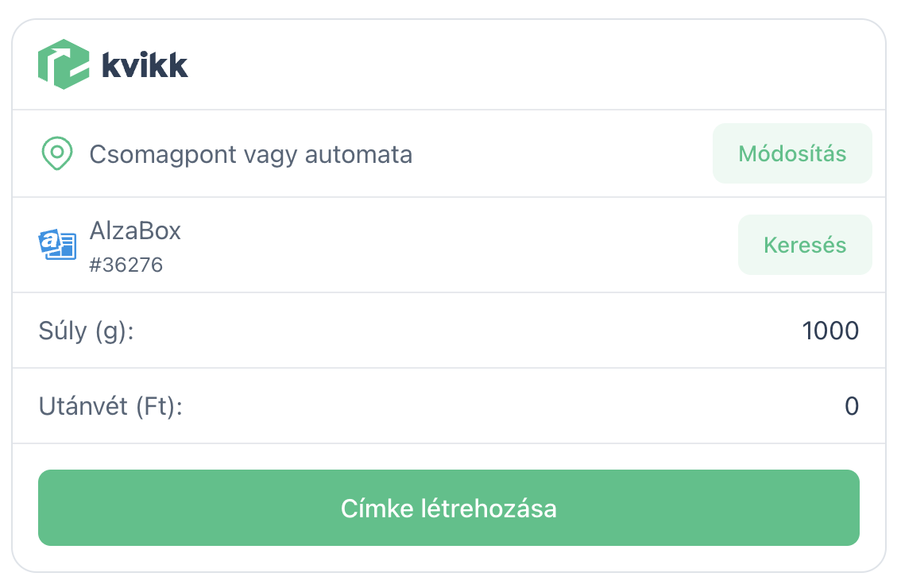Click the AlzaBox name label

point(135,230)
